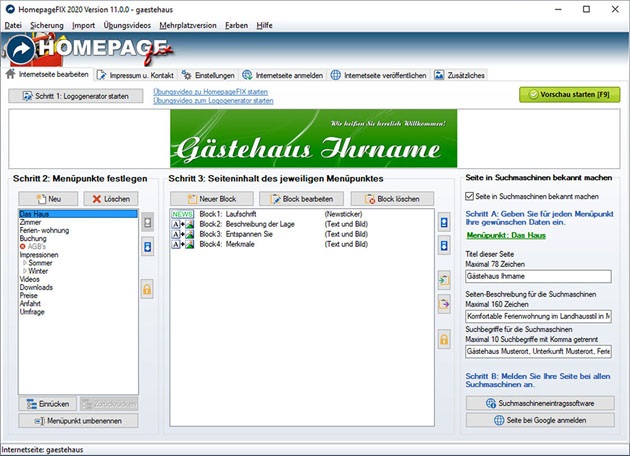The height and width of the screenshot is (456, 630).
Task: Switch to Zusätzliches tab
Action: pos(459,75)
